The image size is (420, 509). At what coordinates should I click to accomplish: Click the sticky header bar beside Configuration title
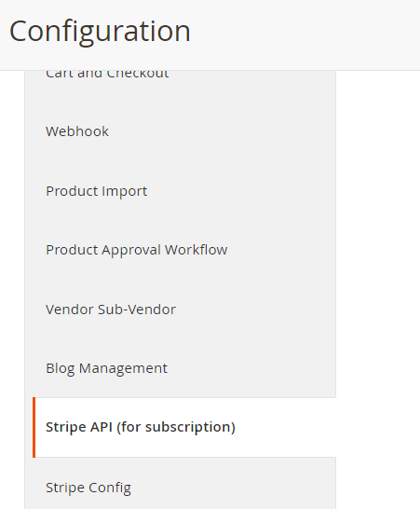305,33
